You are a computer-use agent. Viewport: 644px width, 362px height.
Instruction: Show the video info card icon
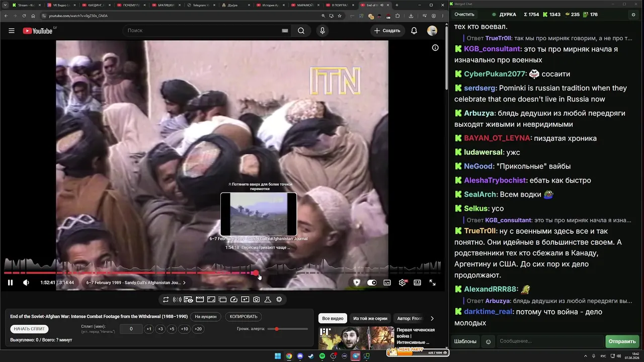tap(435, 48)
